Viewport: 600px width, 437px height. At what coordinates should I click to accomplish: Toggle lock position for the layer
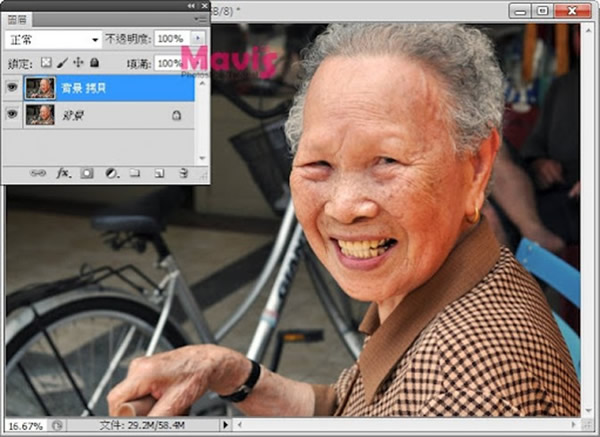(78, 63)
